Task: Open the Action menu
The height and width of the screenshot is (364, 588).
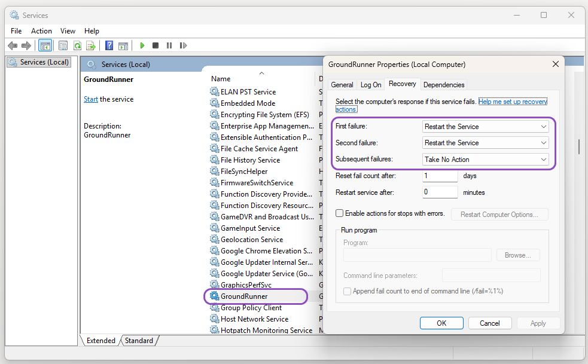Action: [x=41, y=31]
